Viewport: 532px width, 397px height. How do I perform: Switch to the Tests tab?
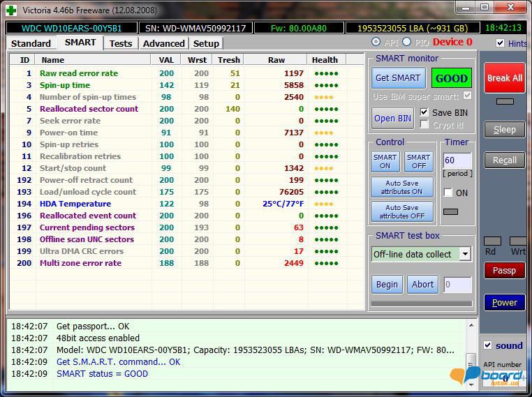(x=120, y=43)
